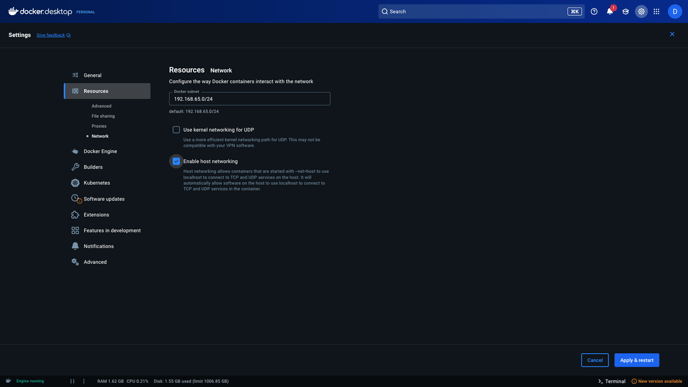Open the apps grid icon
688x387 pixels.
(656, 12)
